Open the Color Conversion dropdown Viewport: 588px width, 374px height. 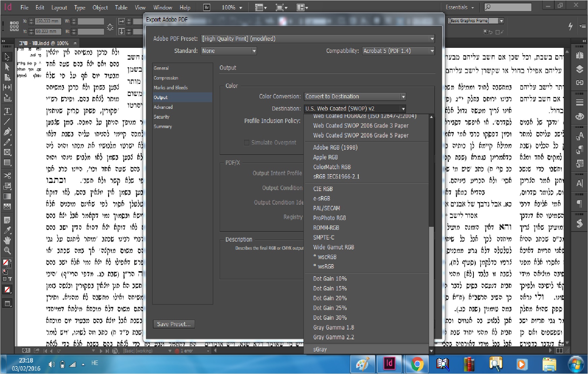coord(355,96)
